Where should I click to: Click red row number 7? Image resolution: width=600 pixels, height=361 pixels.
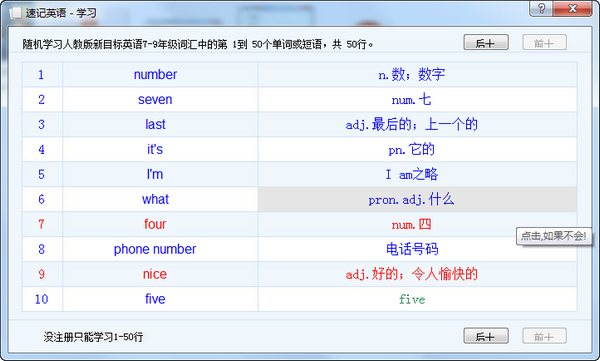[x=41, y=224]
